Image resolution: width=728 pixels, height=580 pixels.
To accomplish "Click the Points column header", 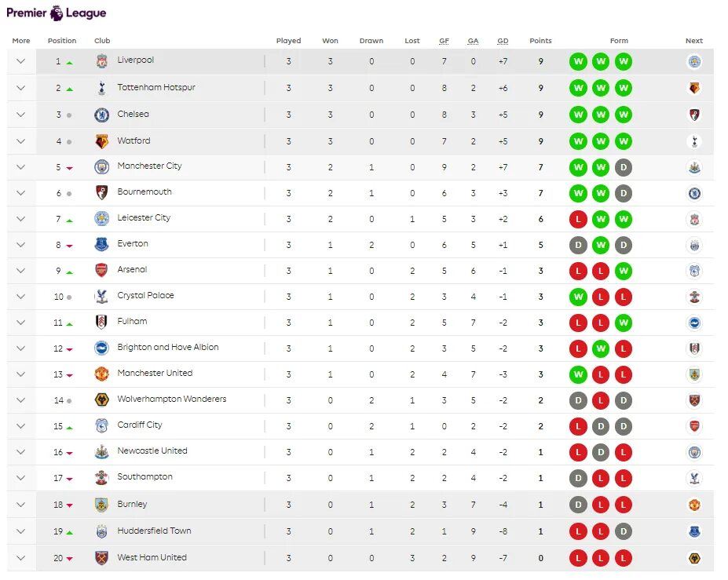I will pos(540,41).
